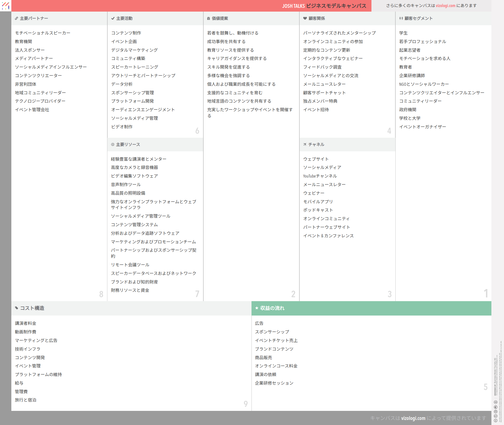Click the tag icon beside コスト構造

17,308
